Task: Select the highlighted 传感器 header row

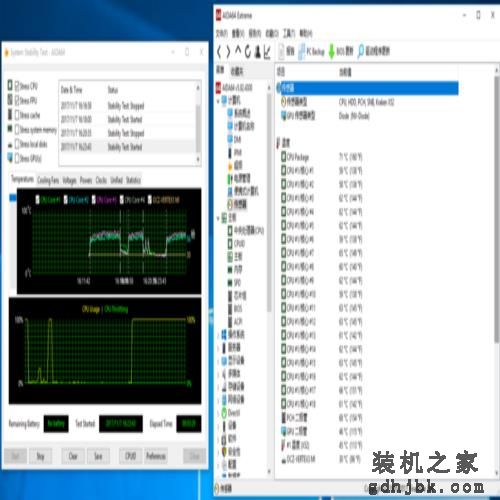Action: [x=367, y=88]
